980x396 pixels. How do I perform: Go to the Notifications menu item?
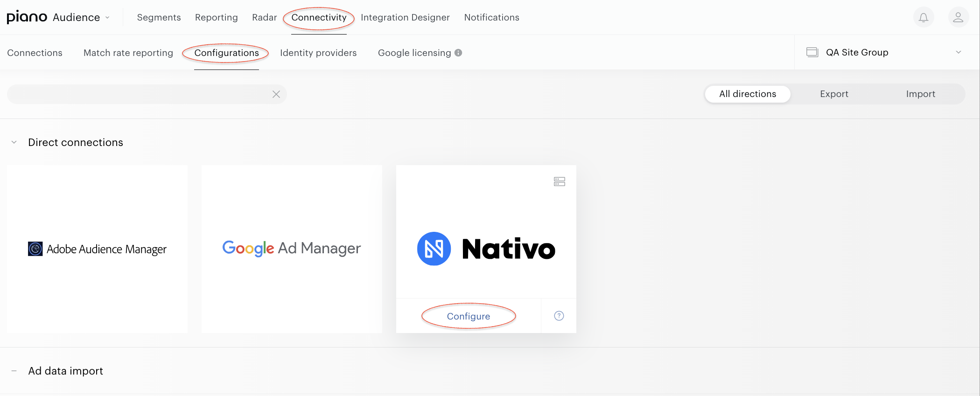click(491, 17)
